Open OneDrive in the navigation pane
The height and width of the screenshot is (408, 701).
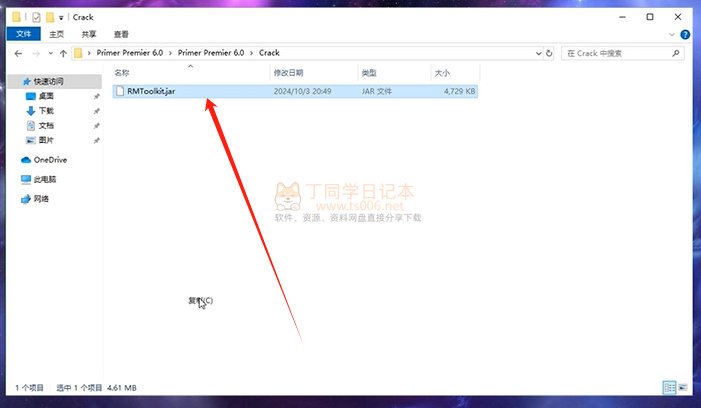point(51,160)
